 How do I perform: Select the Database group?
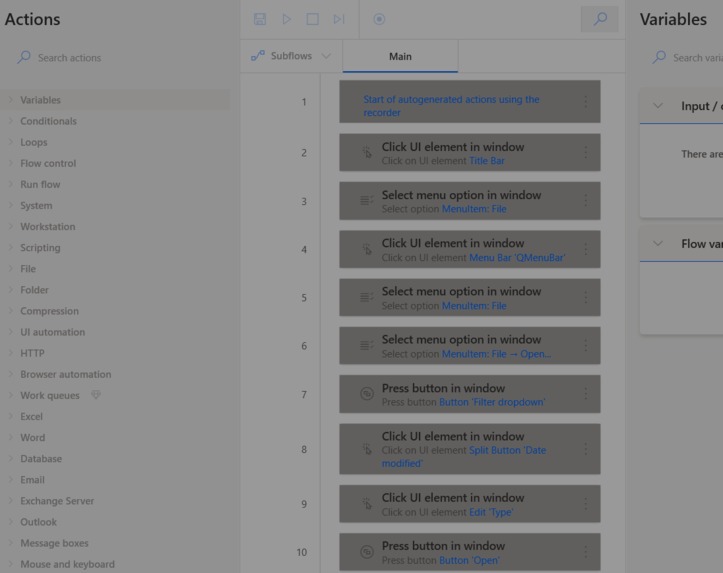pos(41,459)
